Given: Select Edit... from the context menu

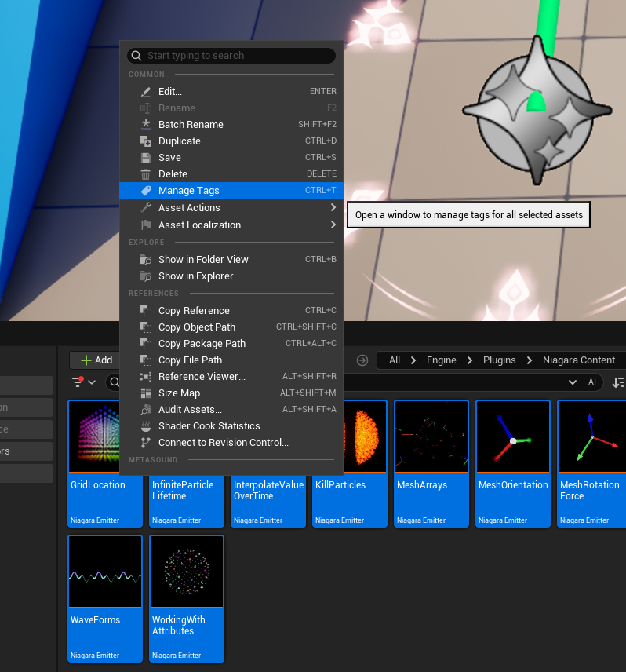Looking at the screenshot, I should coord(231,92).
